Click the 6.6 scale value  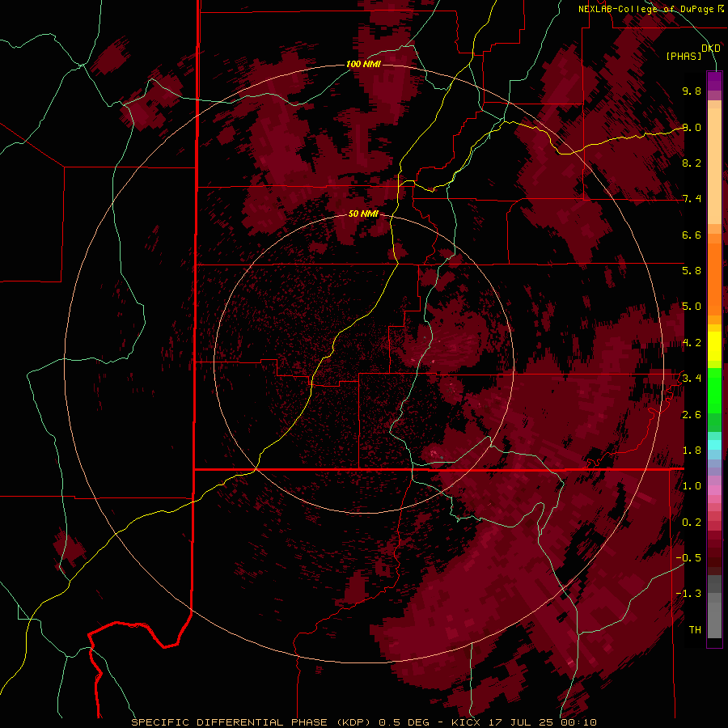692,235
